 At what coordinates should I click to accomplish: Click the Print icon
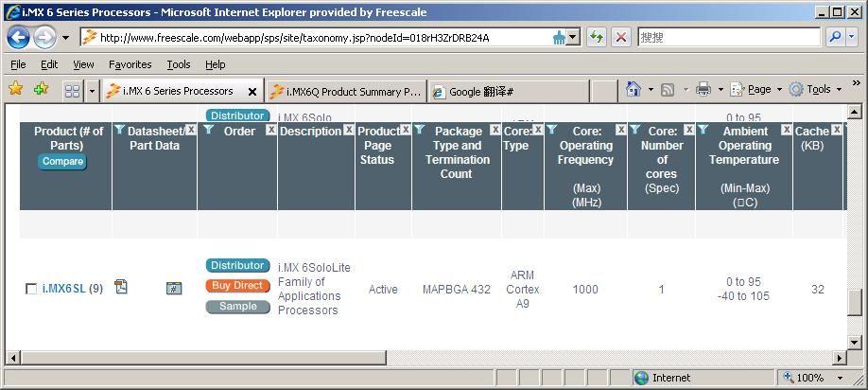(703, 89)
